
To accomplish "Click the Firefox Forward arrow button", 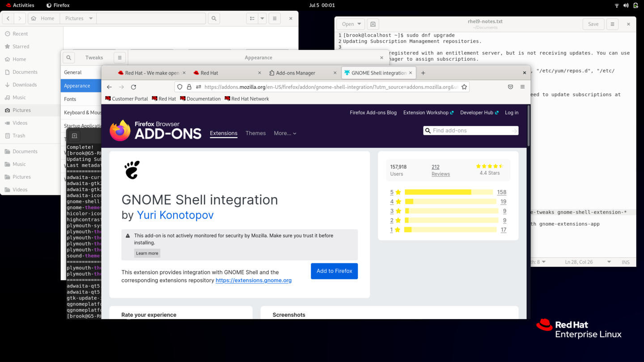I will point(121,87).
